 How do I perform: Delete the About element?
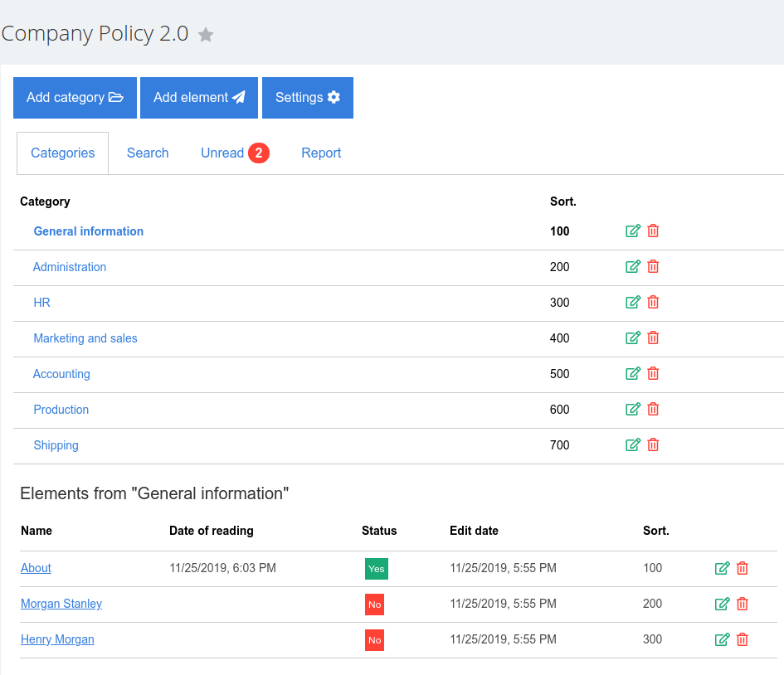pyautogui.click(x=743, y=568)
